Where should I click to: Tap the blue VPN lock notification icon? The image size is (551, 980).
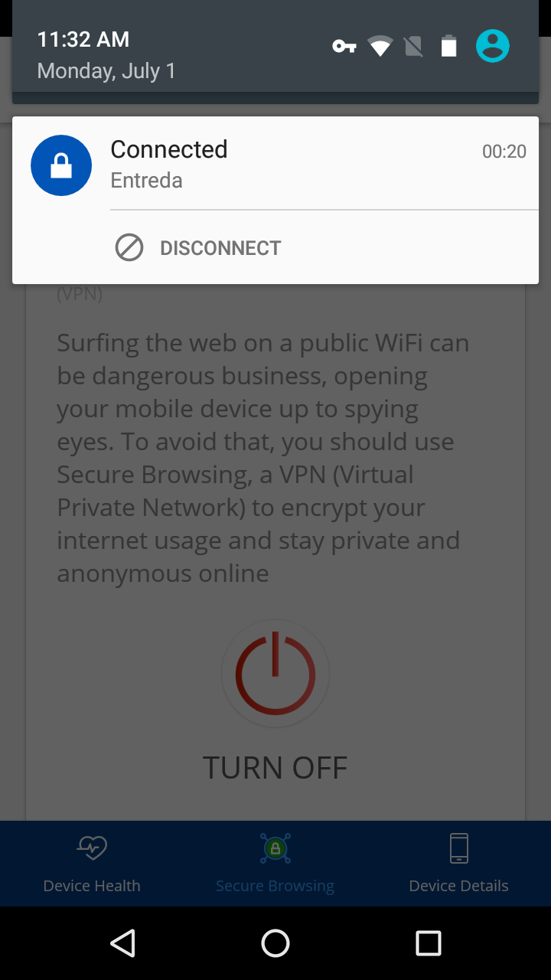(61, 165)
